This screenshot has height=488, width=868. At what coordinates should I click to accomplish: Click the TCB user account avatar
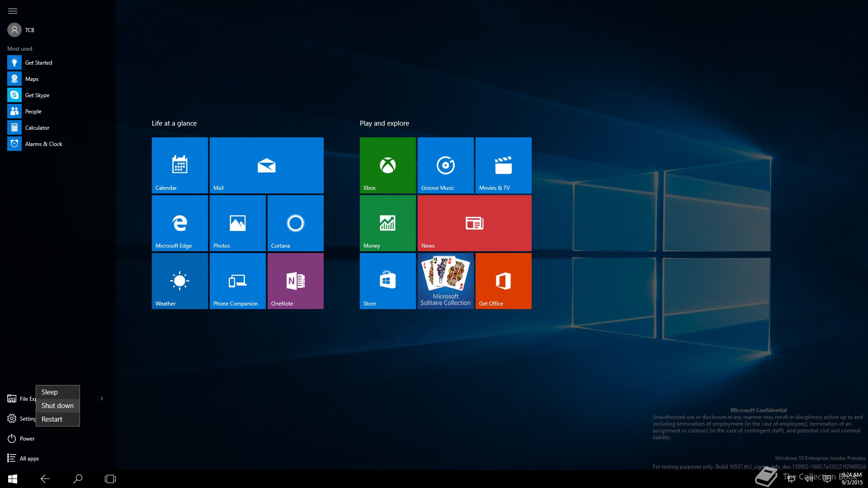coord(14,30)
